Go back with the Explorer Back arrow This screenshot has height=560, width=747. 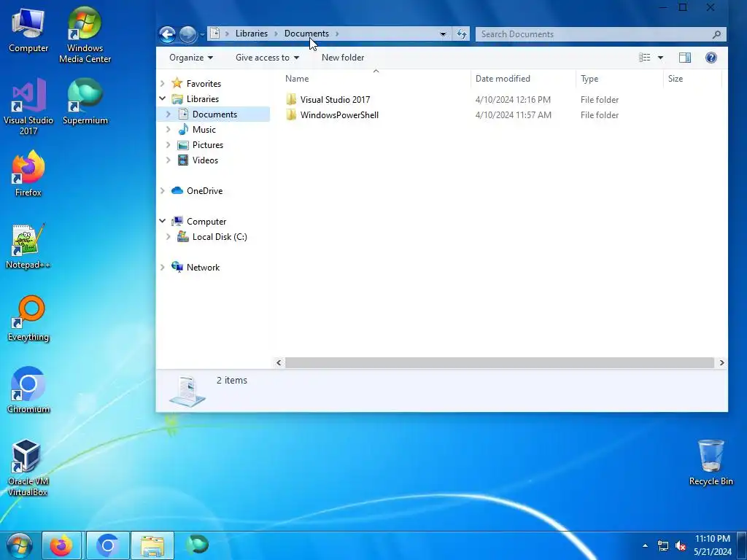pyautogui.click(x=167, y=34)
